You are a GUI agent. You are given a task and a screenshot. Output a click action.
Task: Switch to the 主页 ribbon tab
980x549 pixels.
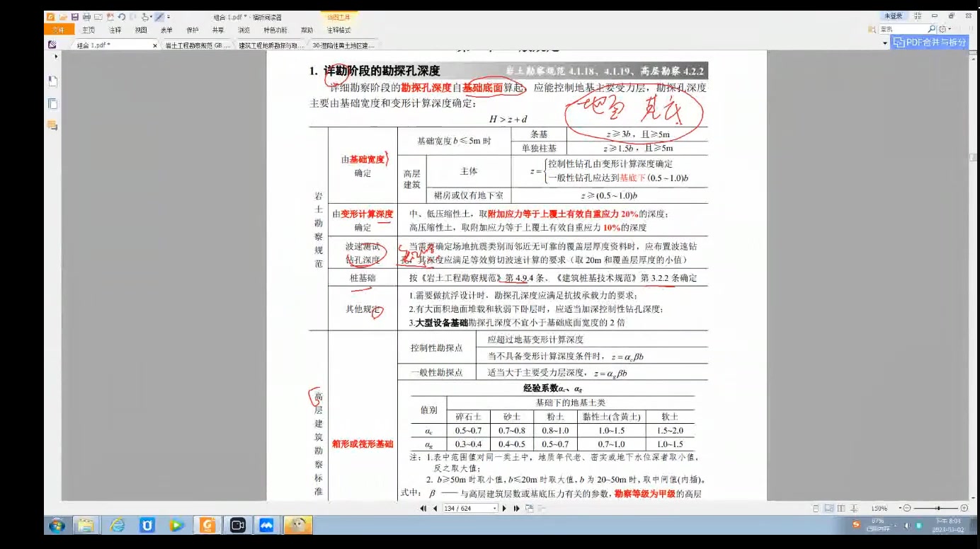(x=89, y=30)
